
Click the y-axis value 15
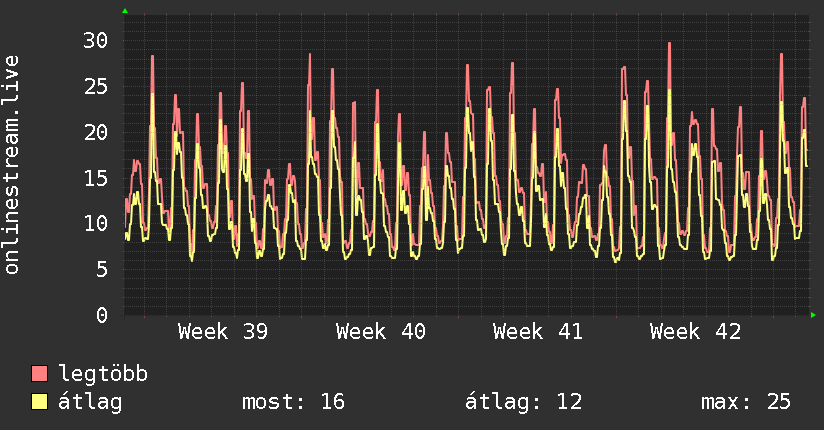[96, 178]
